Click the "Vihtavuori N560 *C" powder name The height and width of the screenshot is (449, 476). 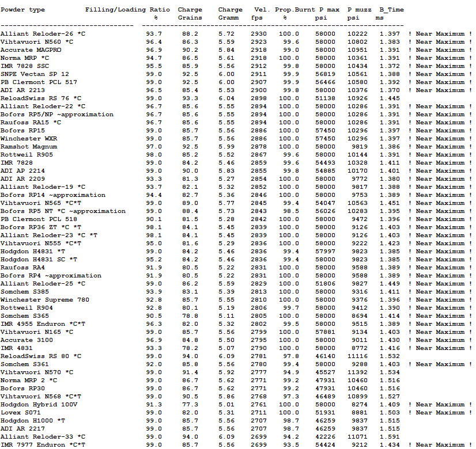pos(37,42)
